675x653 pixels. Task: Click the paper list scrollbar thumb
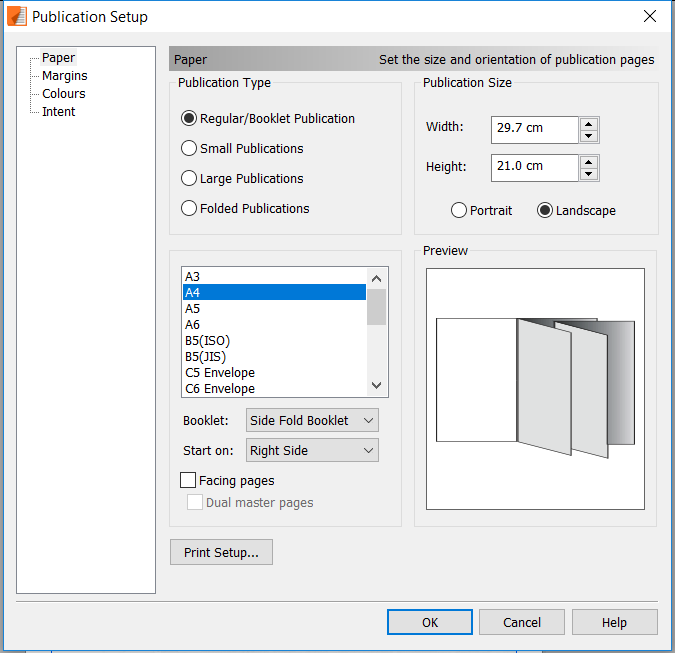(x=376, y=306)
